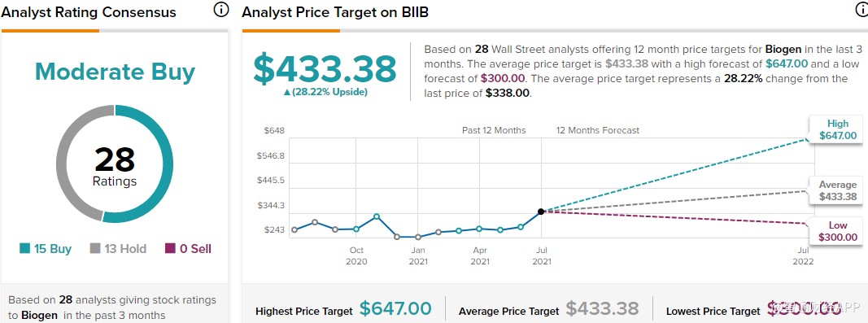This screenshot has height=323, width=868.
Task: Click the gray Hold legend square
Action: [95, 249]
